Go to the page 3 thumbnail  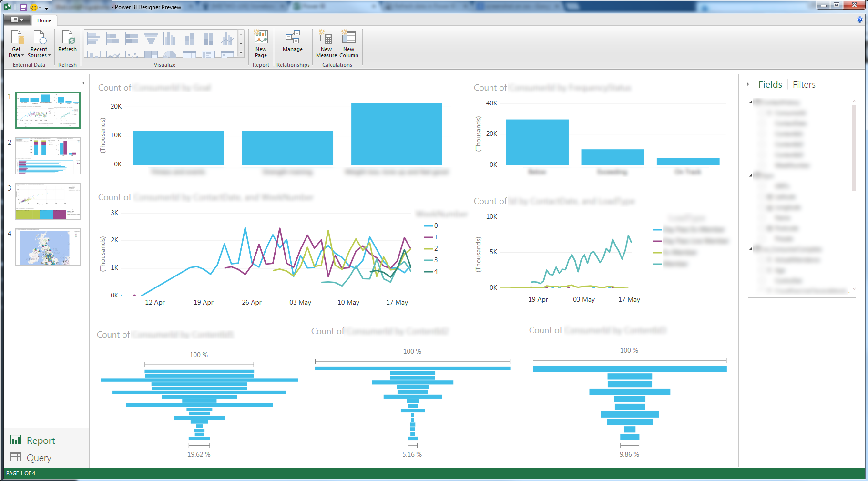(48, 201)
